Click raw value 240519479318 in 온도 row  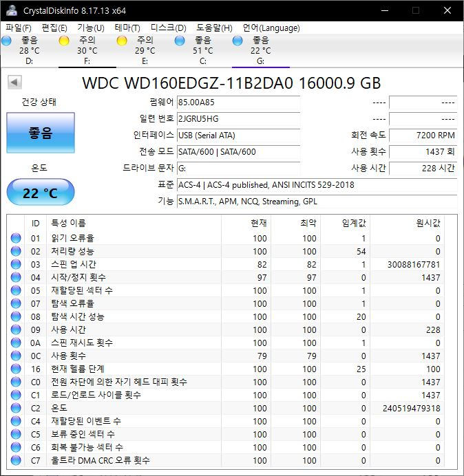tap(411, 409)
